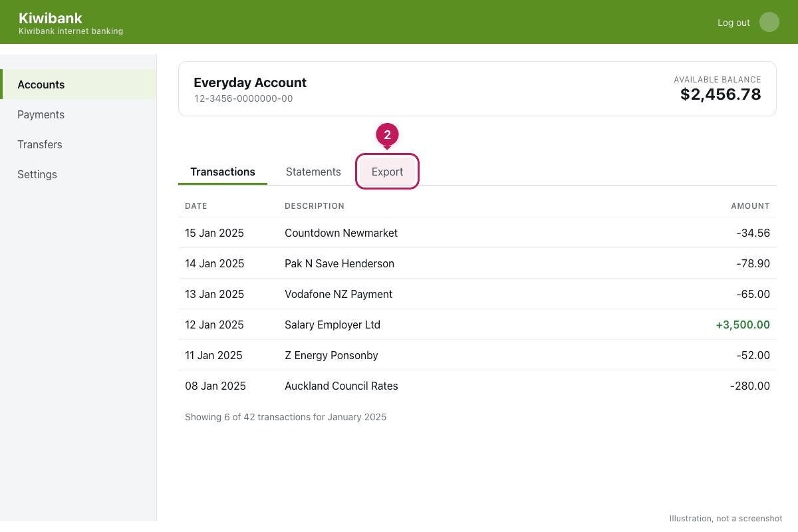Click the date 11 Jan 2025

(213, 355)
